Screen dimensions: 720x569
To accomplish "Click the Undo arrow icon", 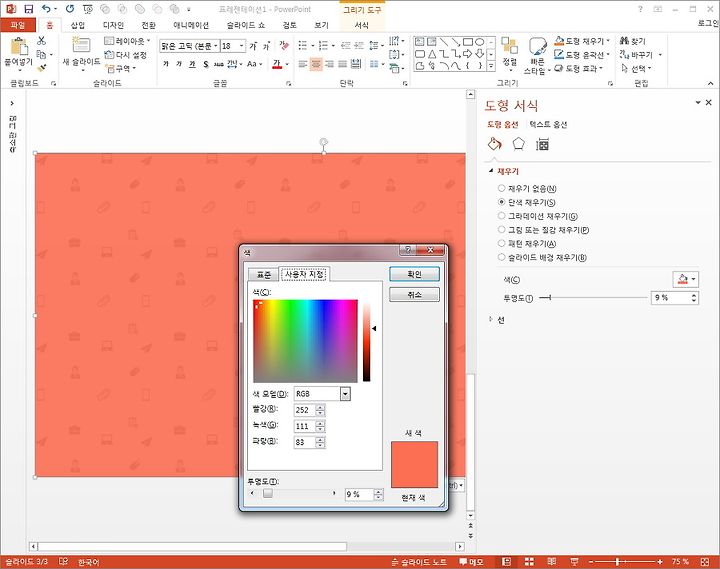I will click(46, 9).
